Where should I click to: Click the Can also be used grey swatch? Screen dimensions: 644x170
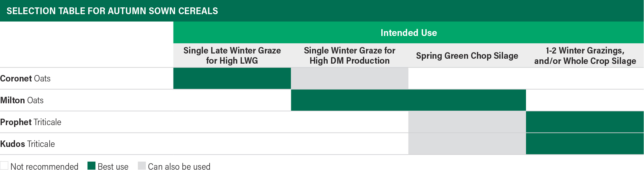pyautogui.click(x=142, y=165)
